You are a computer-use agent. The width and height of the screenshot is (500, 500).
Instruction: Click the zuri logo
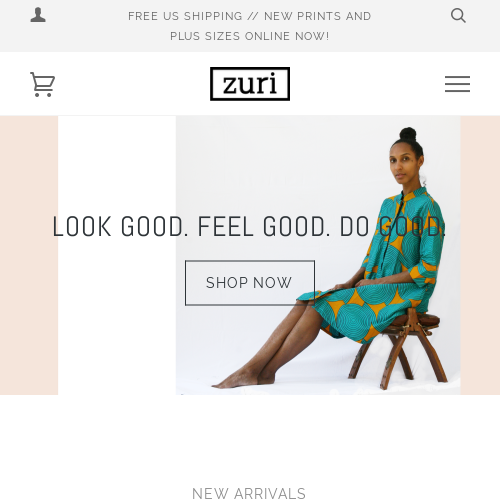click(250, 84)
